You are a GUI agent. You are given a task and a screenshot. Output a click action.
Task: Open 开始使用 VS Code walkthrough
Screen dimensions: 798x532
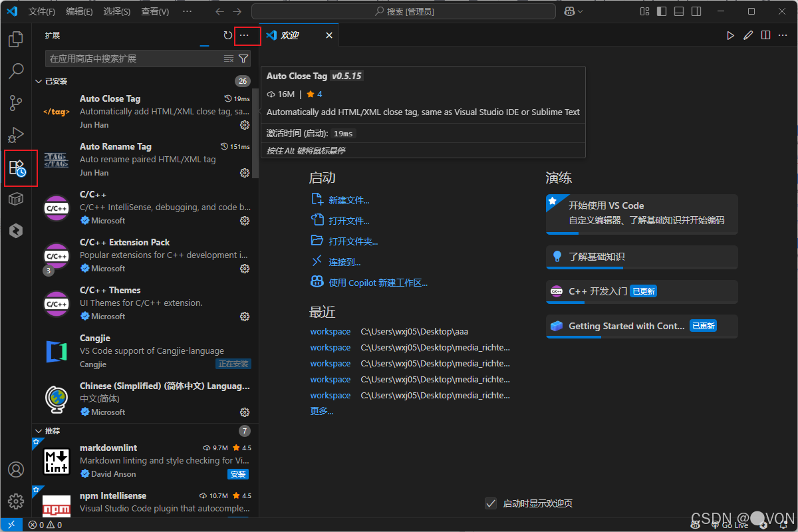click(642, 214)
